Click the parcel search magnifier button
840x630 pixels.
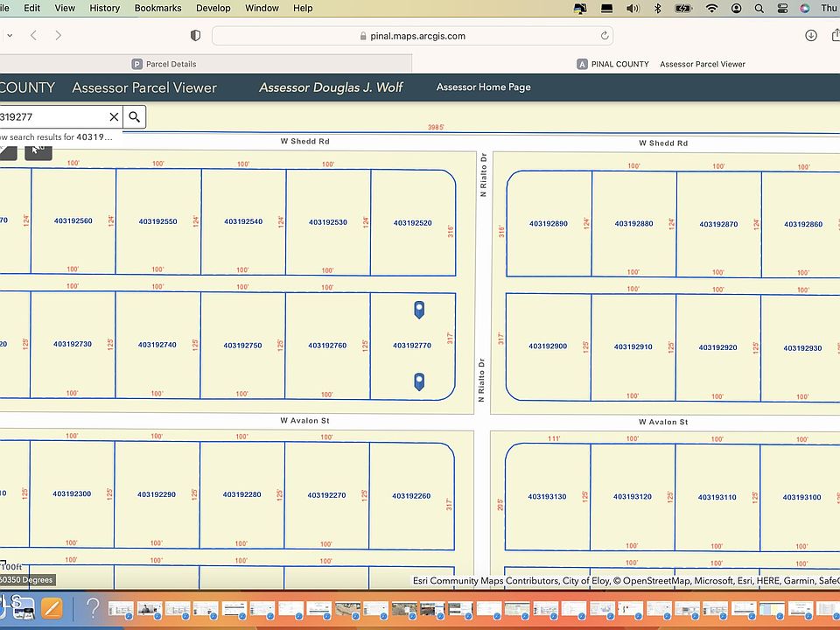[135, 116]
